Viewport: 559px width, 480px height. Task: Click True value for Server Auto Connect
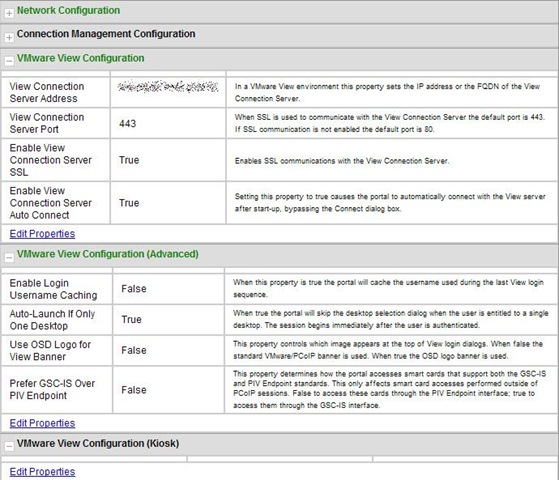click(129, 203)
